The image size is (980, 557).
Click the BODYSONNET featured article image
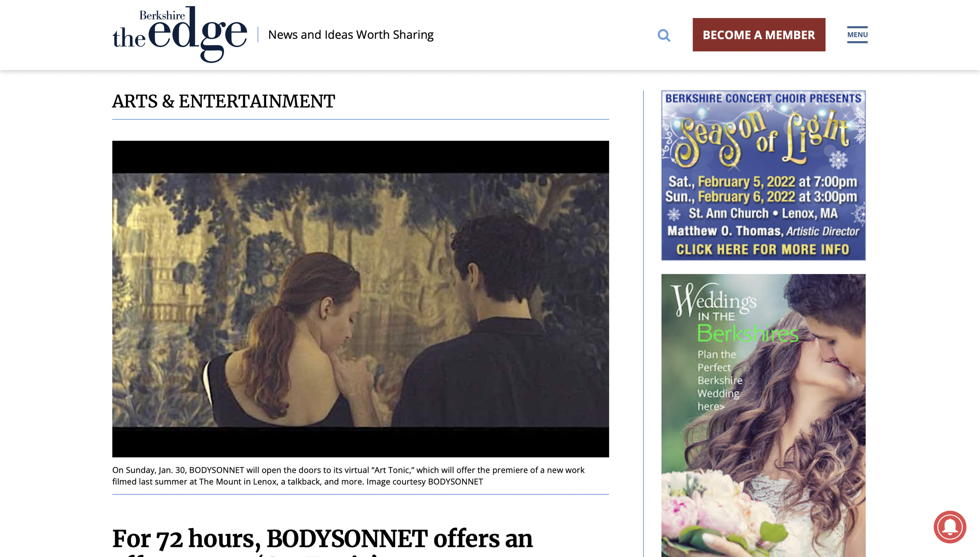tap(360, 299)
